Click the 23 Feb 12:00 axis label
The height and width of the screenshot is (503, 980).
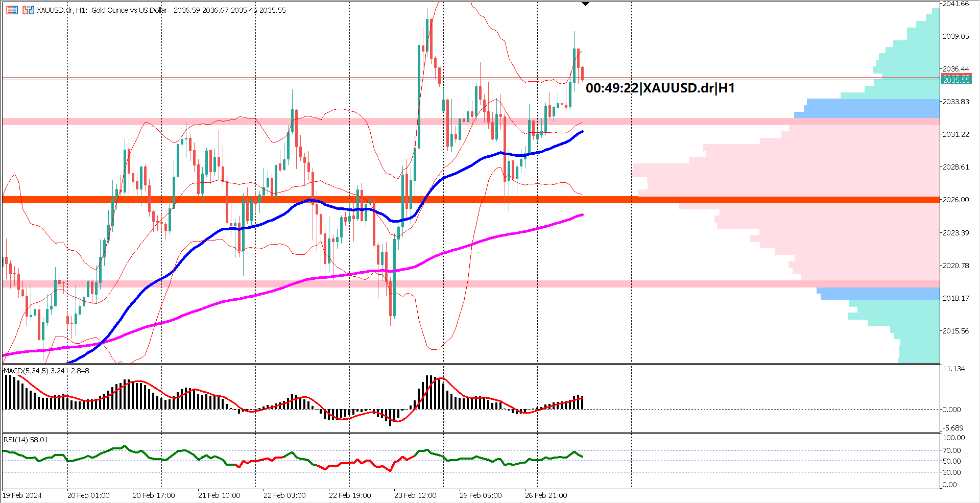(x=416, y=495)
